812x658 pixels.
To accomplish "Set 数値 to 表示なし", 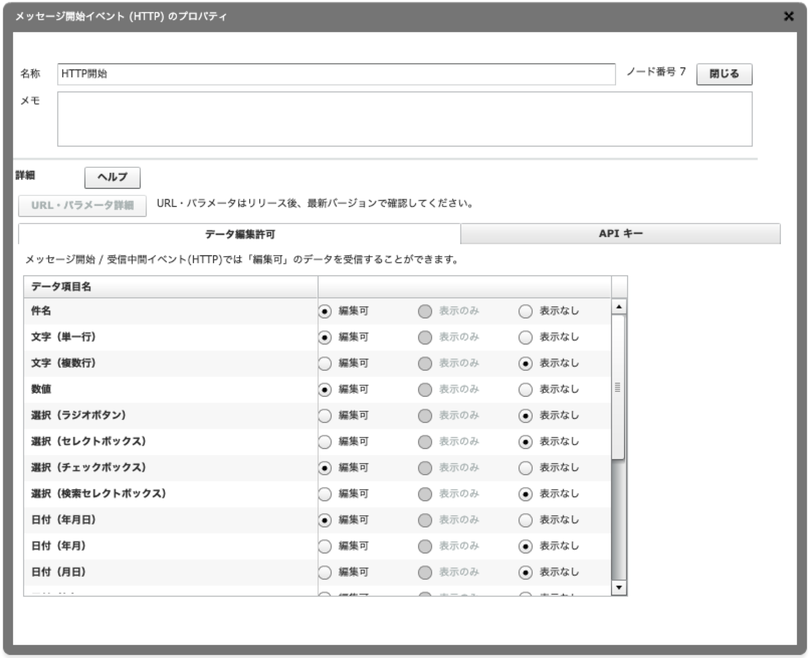I will coord(525,389).
